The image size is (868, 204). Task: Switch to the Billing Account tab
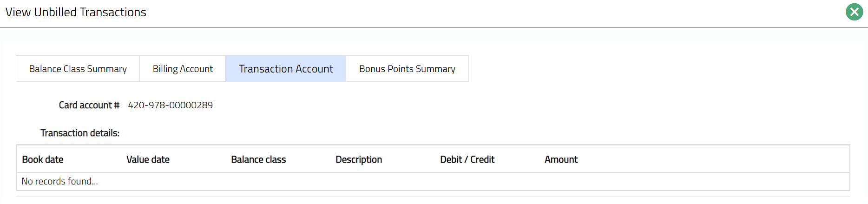pyautogui.click(x=183, y=69)
